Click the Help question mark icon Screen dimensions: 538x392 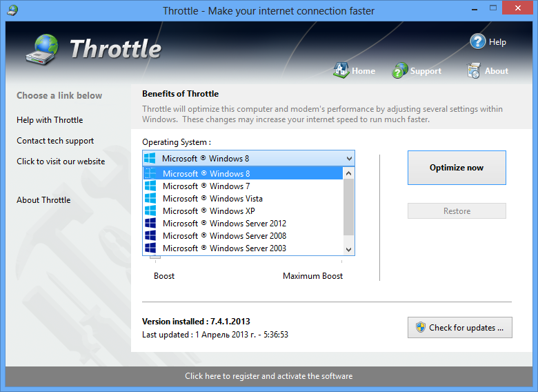pyautogui.click(x=477, y=41)
